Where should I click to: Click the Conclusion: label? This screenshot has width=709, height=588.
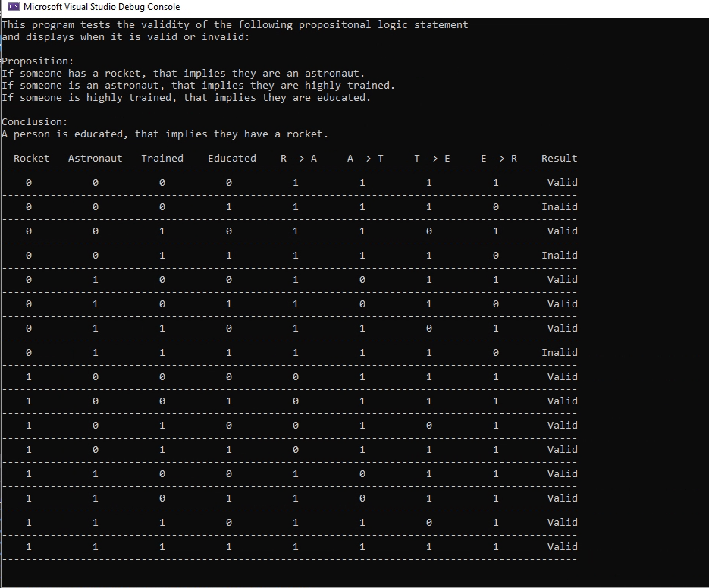(35, 121)
